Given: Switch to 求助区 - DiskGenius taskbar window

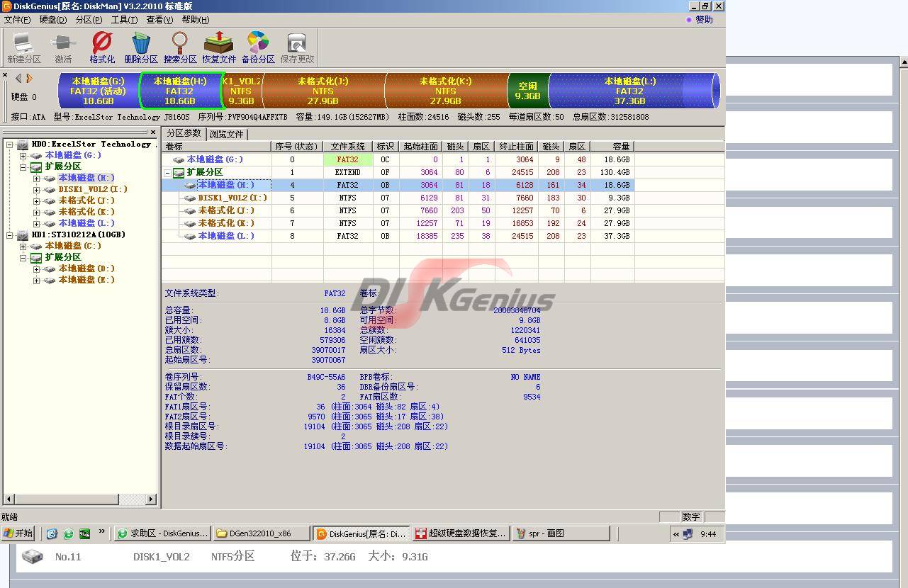Looking at the screenshot, I should [x=162, y=533].
